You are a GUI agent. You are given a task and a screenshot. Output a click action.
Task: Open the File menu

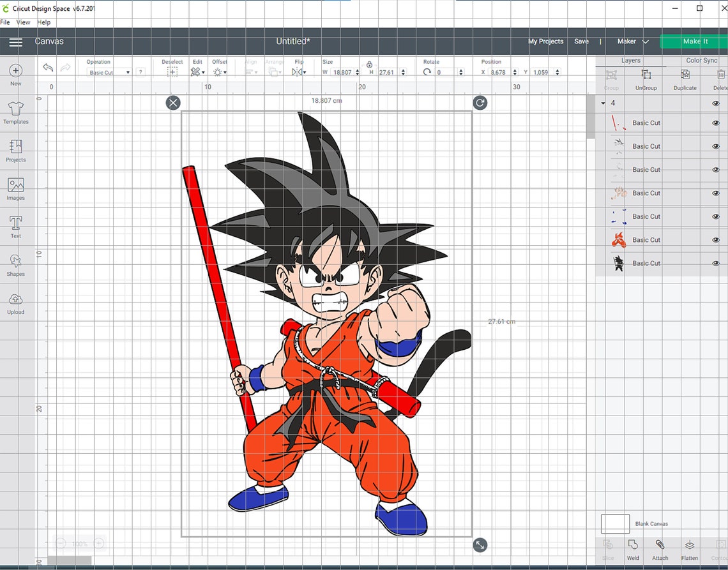pos(5,22)
